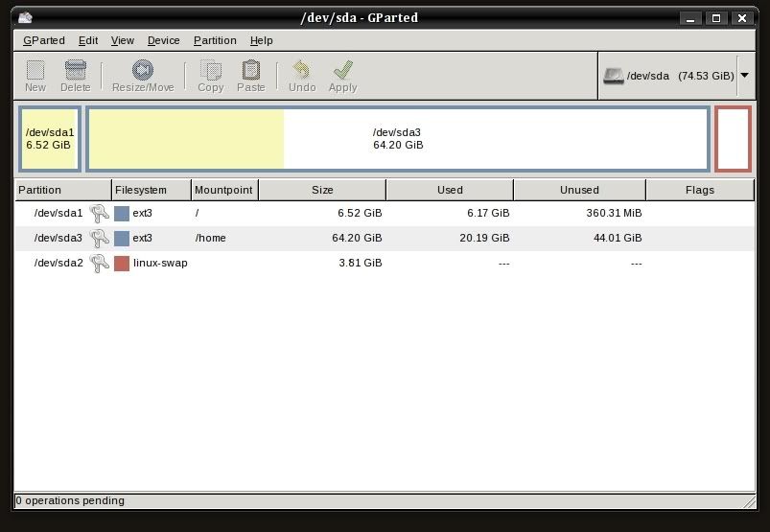770x532 pixels.
Task: Click the 64.20 GiB size cell in the partition list
Action: (357, 238)
